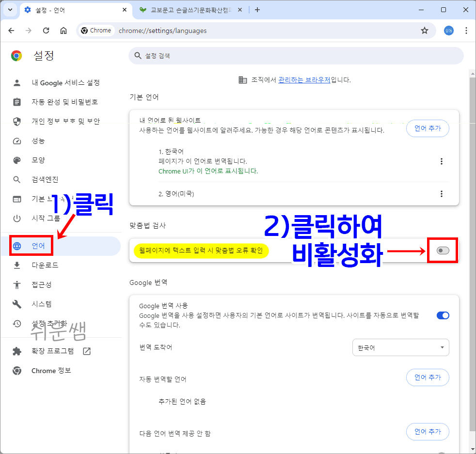
Task: Open the 번역 도착어 language dropdown
Action: point(400,347)
